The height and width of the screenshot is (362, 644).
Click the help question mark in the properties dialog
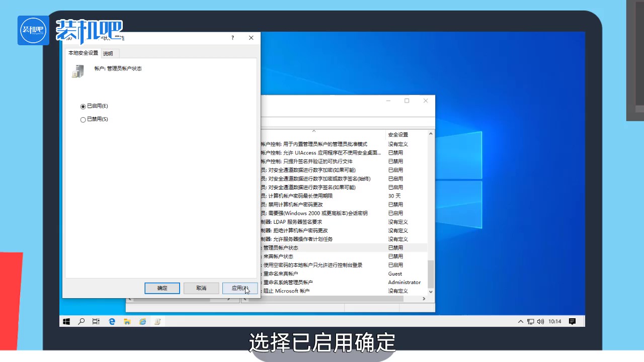click(232, 38)
